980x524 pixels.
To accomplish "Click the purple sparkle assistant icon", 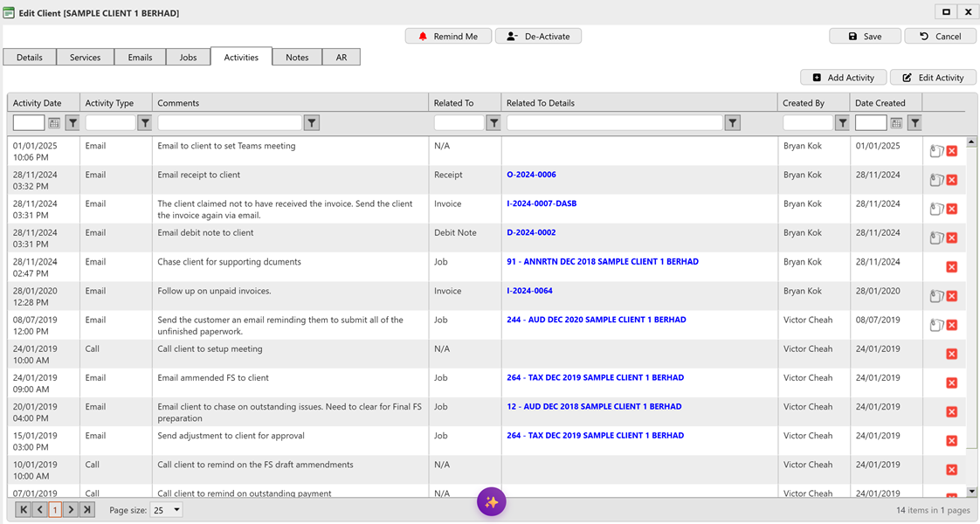I will (491, 501).
